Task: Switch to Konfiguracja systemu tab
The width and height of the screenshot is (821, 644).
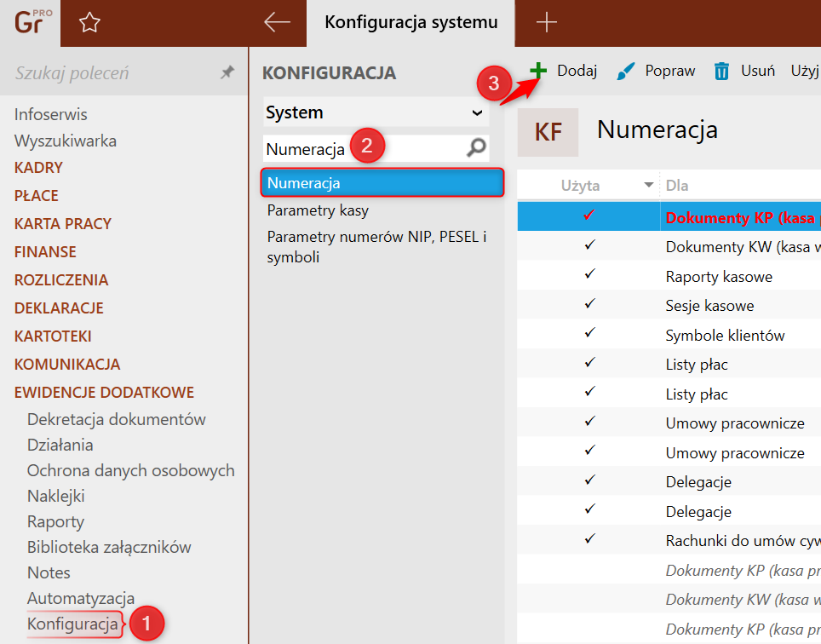Action: 409,23
